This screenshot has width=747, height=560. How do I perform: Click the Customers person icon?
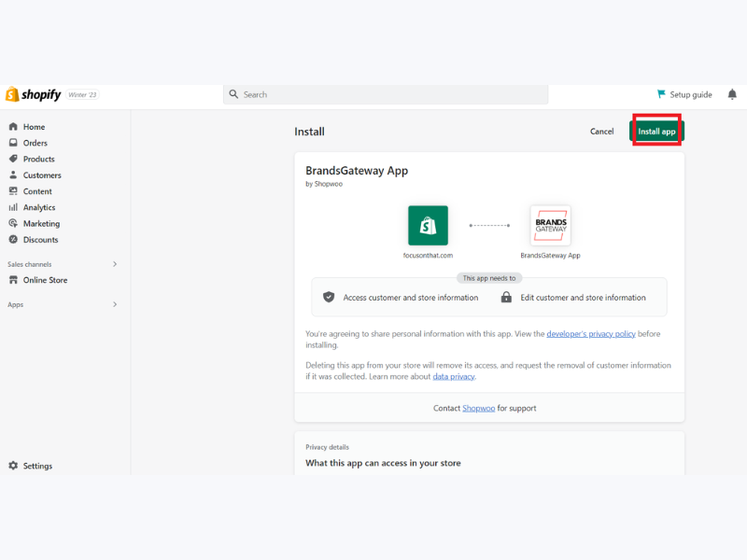pos(13,175)
